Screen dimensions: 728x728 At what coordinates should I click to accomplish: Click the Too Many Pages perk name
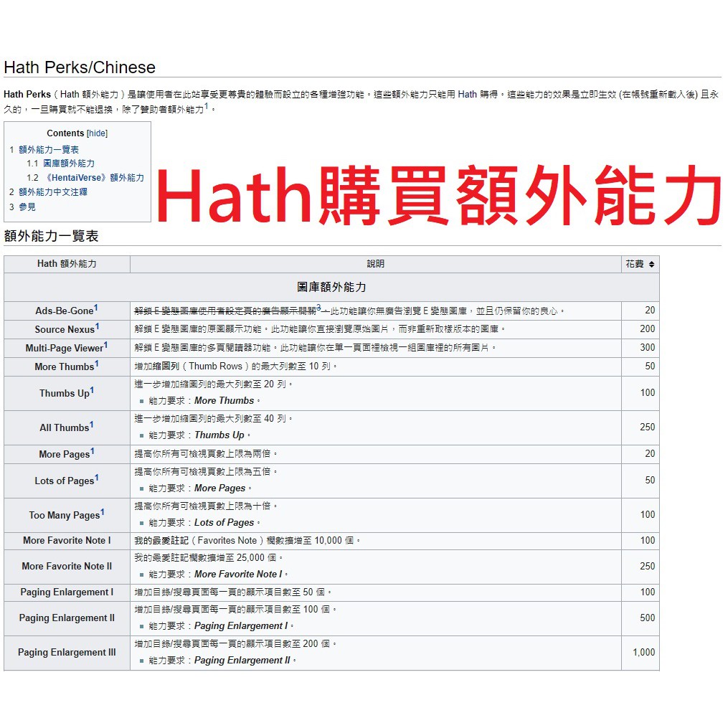(x=64, y=516)
